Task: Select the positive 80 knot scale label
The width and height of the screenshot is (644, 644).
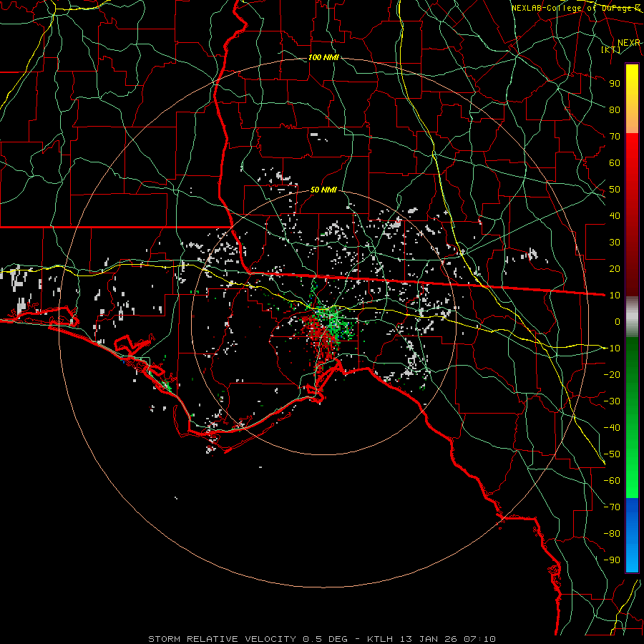Action: click(x=615, y=109)
